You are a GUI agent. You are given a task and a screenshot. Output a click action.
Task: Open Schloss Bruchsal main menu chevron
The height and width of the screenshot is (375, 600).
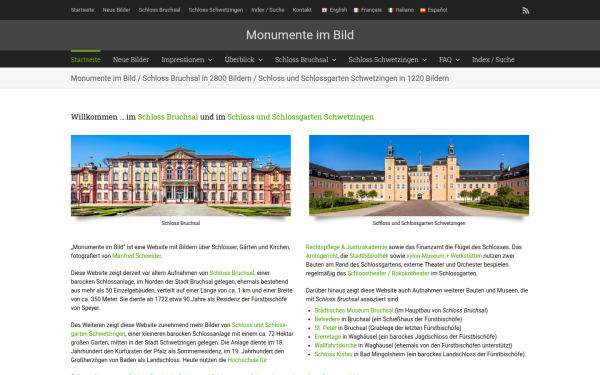tap(334, 60)
